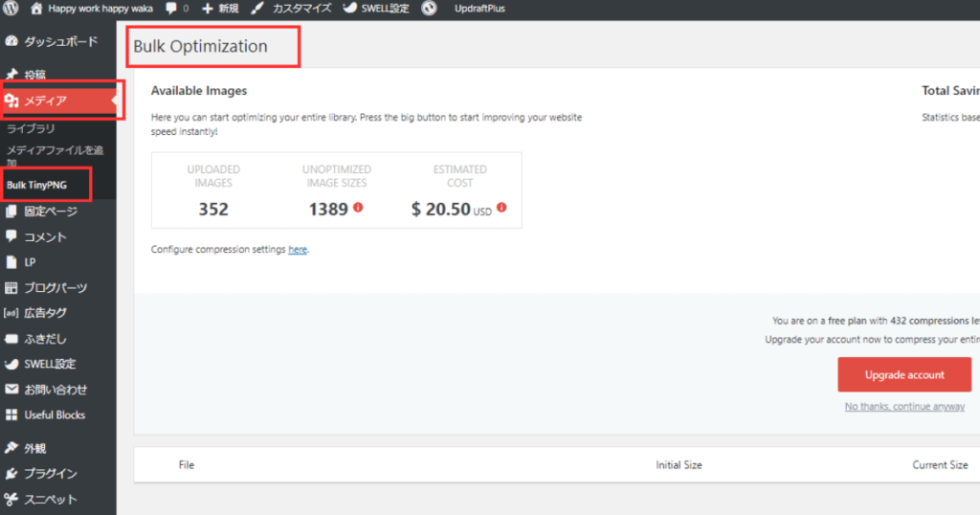Click the Upgrade account button
980x515 pixels.
903,374
